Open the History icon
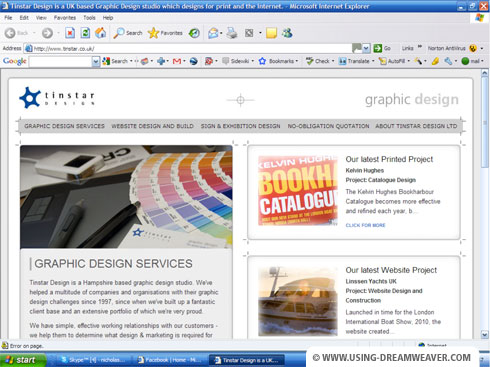This screenshot has height=367, width=490. (x=194, y=33)
